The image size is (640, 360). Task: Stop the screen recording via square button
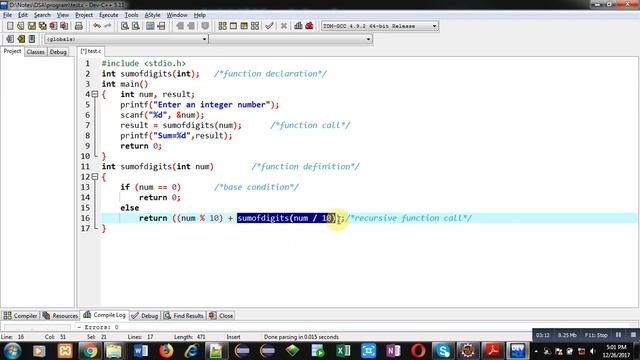coord(633,335)
